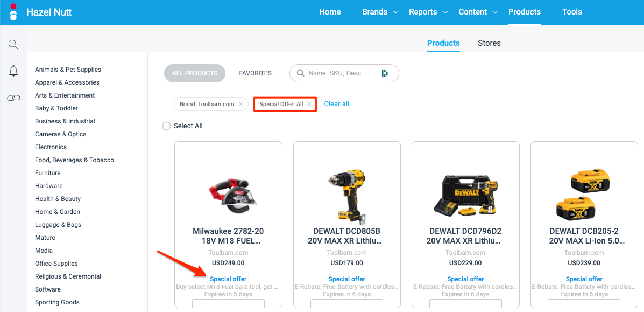
Task: Select the Furniture category
Action: coord(48,173)
